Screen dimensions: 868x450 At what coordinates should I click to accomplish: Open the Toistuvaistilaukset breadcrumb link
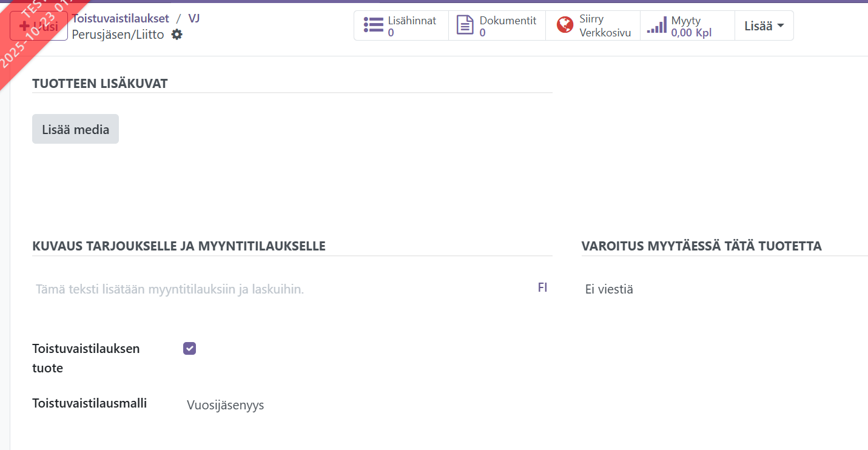[121, 18]
